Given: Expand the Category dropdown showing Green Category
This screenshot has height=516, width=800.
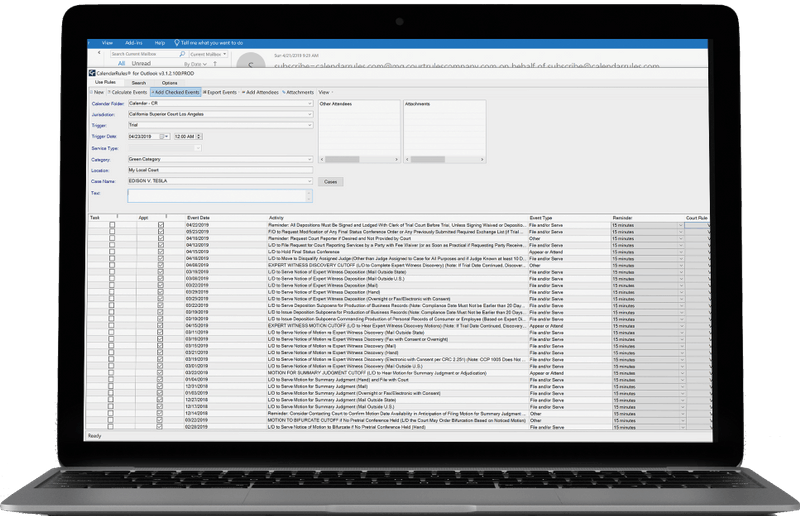Looking at the screenshot, I should point(311,159).
